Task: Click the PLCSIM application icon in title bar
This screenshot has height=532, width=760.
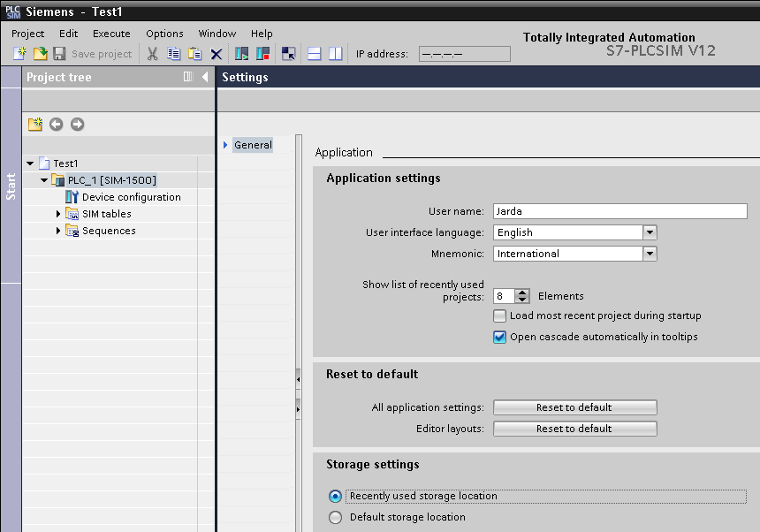Action: [x=12, y=11]
